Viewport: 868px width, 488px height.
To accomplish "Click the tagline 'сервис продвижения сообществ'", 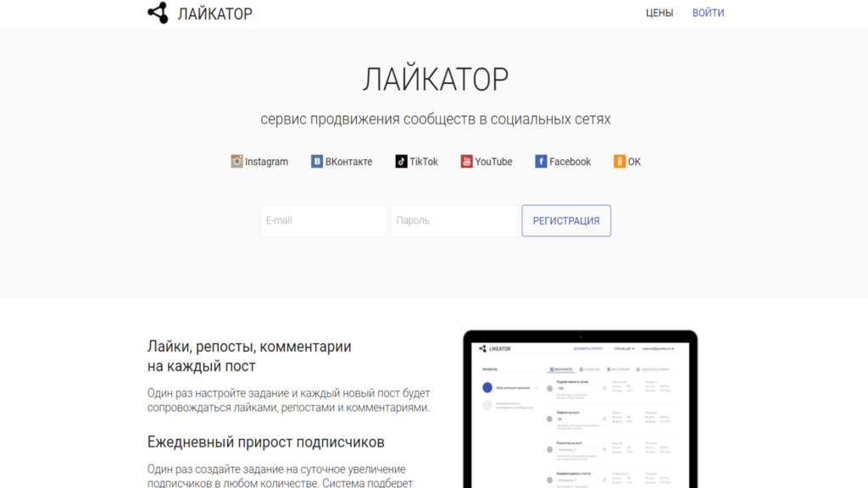I will click(x=436, y=119).
